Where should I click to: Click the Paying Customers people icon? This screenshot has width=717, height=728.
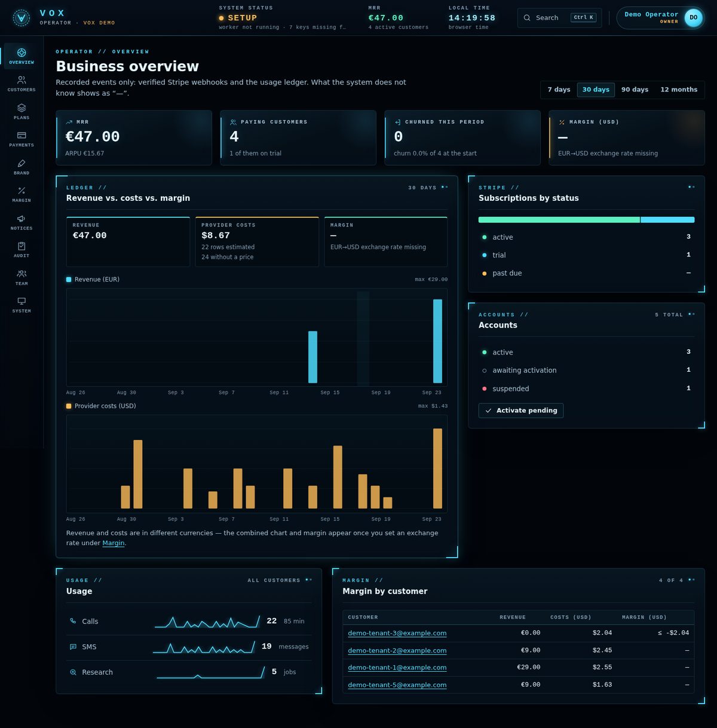(x=234, y=122)
